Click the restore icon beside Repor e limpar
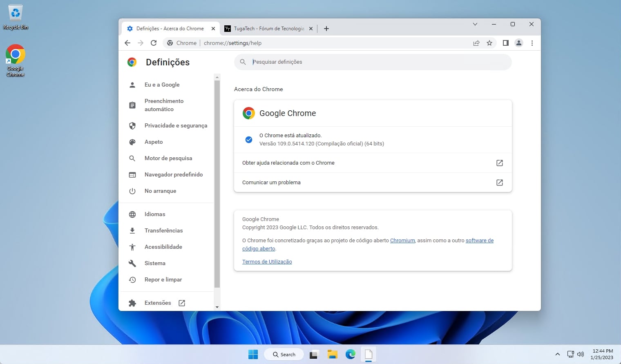 tap(132, 279)
